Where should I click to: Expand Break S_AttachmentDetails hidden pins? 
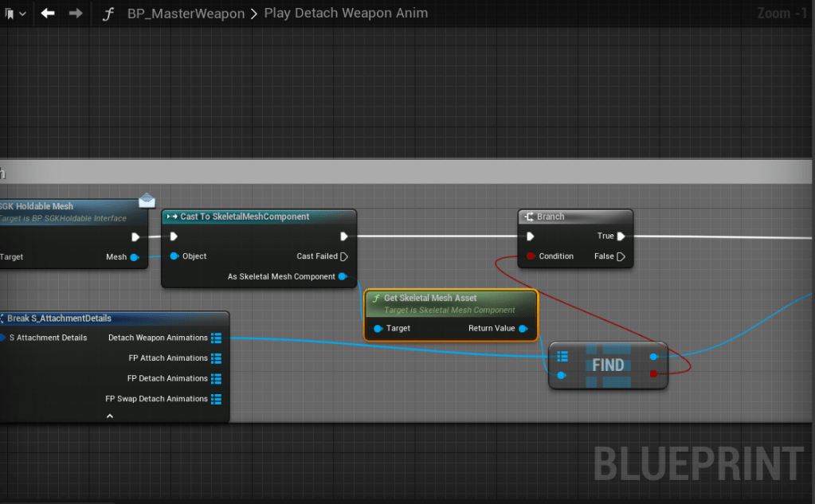pos(110,416)
